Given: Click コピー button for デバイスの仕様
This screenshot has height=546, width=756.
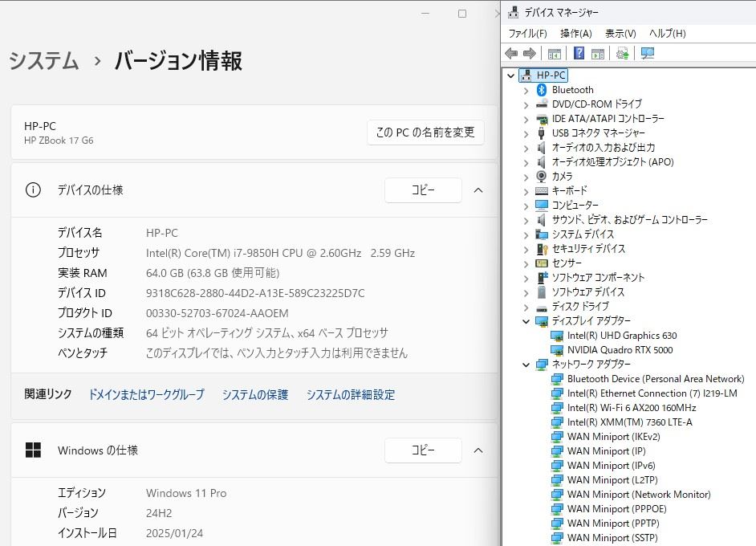Looking at the screenshot, I should [x=423, y=190].
